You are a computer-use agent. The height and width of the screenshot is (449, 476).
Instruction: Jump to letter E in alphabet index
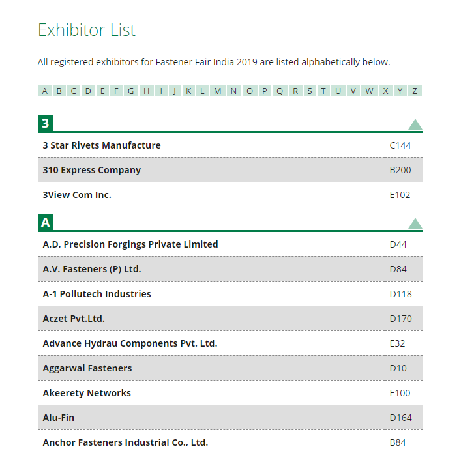tap(102, 91)
